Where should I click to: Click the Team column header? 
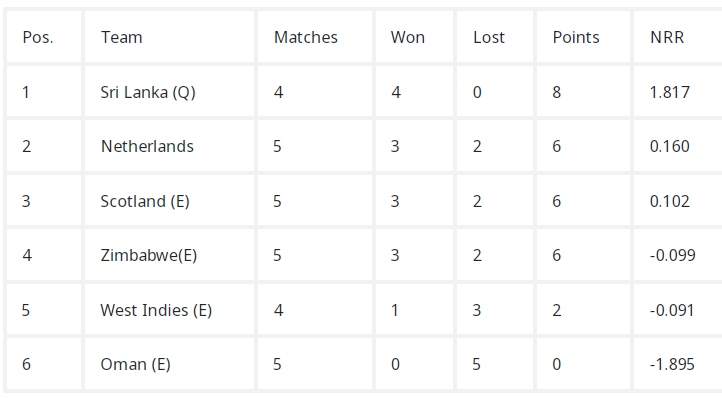pos(169,37)
